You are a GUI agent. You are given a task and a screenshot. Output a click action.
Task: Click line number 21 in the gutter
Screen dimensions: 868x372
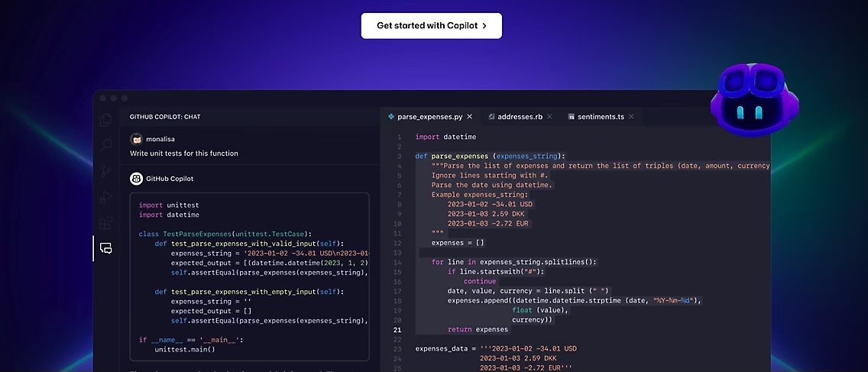[x=397, y=329]
